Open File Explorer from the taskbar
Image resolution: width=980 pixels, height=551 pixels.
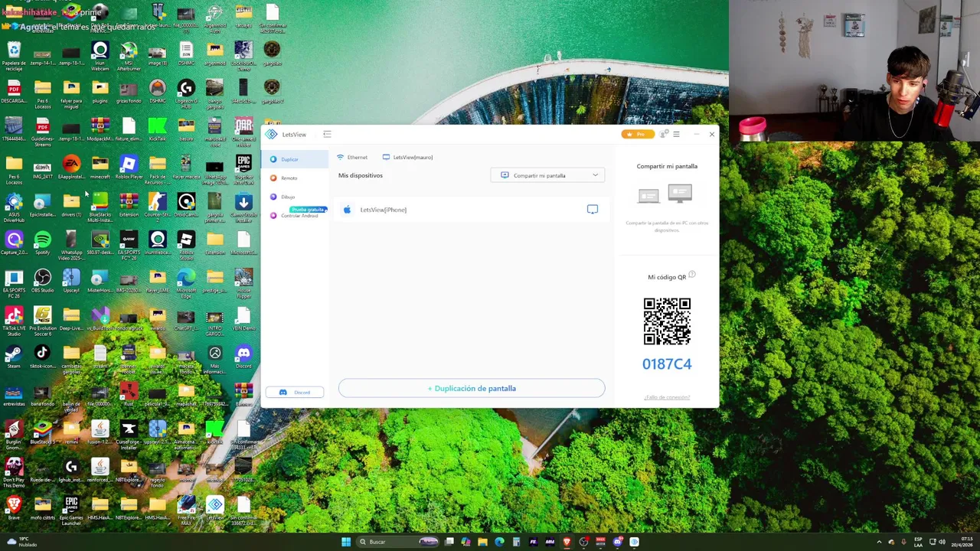click(x=482, y=542)
